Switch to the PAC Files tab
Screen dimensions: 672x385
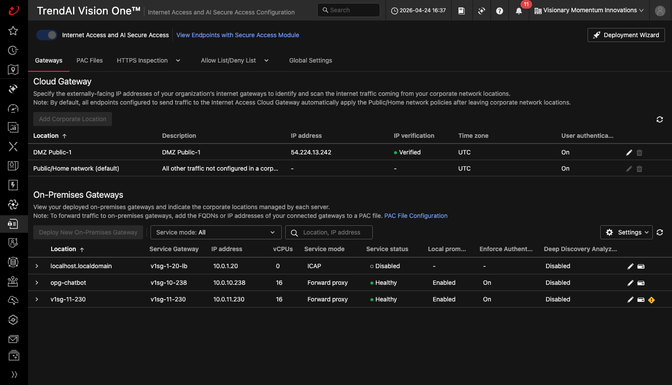point(90,60)
